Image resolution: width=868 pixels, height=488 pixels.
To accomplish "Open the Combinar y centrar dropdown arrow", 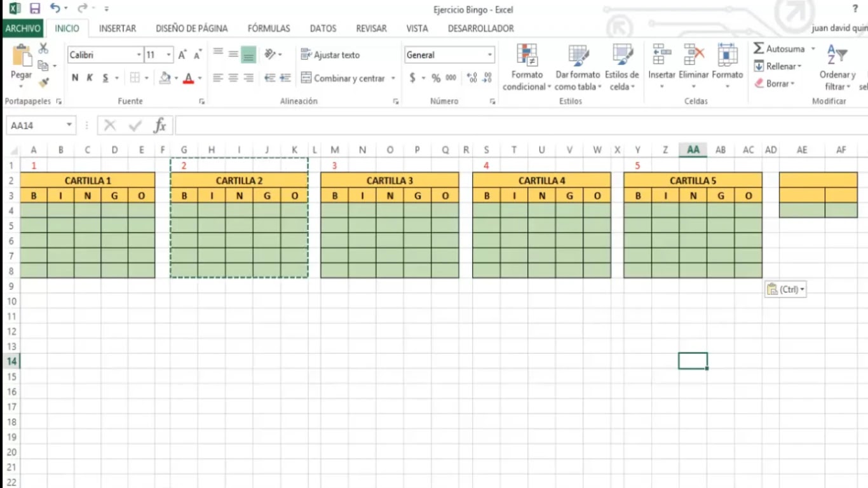I will [x=393, y=78].
